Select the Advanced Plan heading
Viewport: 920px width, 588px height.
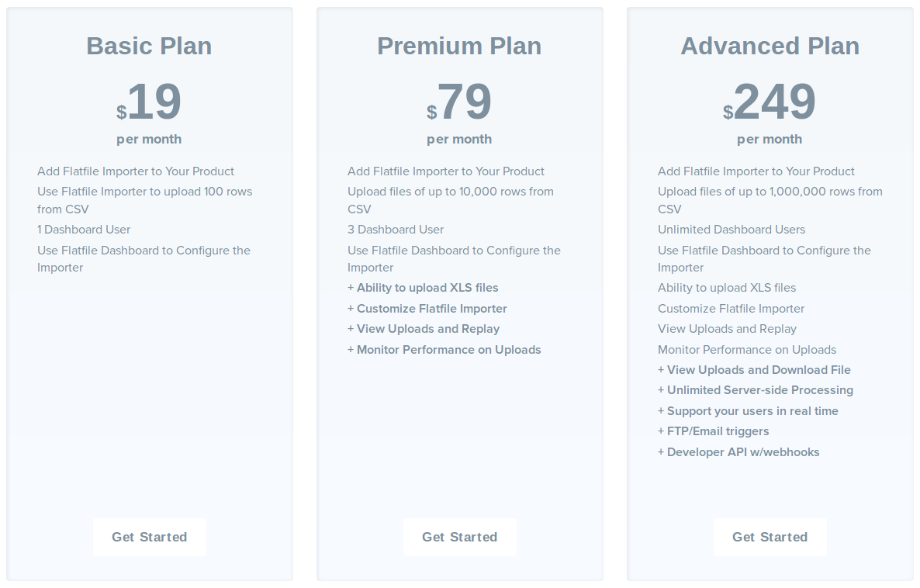[x=770, y=46]
